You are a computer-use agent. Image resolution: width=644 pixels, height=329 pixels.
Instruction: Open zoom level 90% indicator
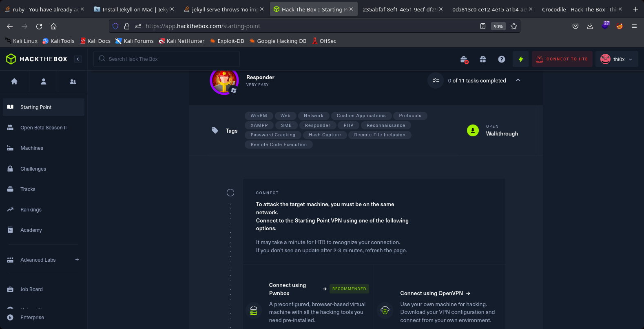tap(498, 26)
